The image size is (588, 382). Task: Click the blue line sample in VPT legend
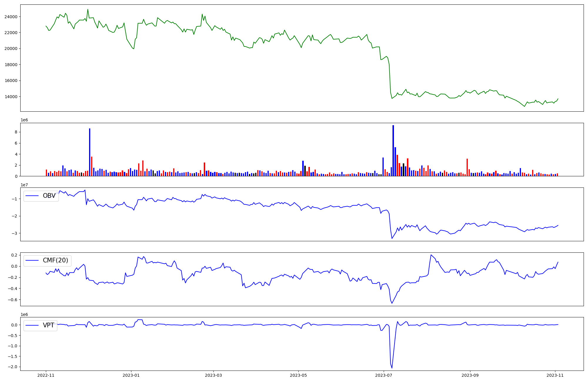click(x=32, y=325)
